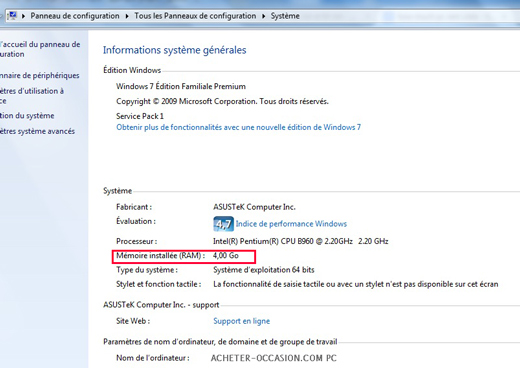The width and height of the screenshot is (520, 368).
Task: Open Tous les Panneaux de configuration breadcrumb
Action: pyautogui.click(x=195, y=16)
